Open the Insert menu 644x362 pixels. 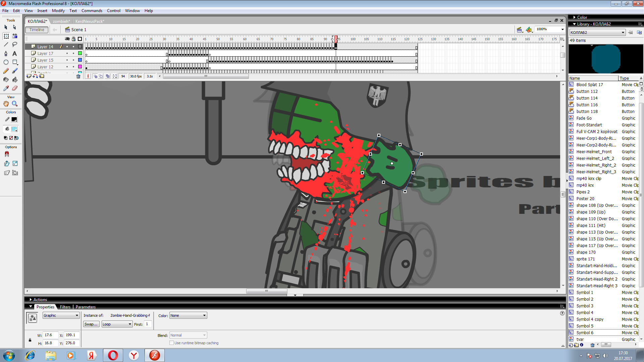click(x=42, y=11)
